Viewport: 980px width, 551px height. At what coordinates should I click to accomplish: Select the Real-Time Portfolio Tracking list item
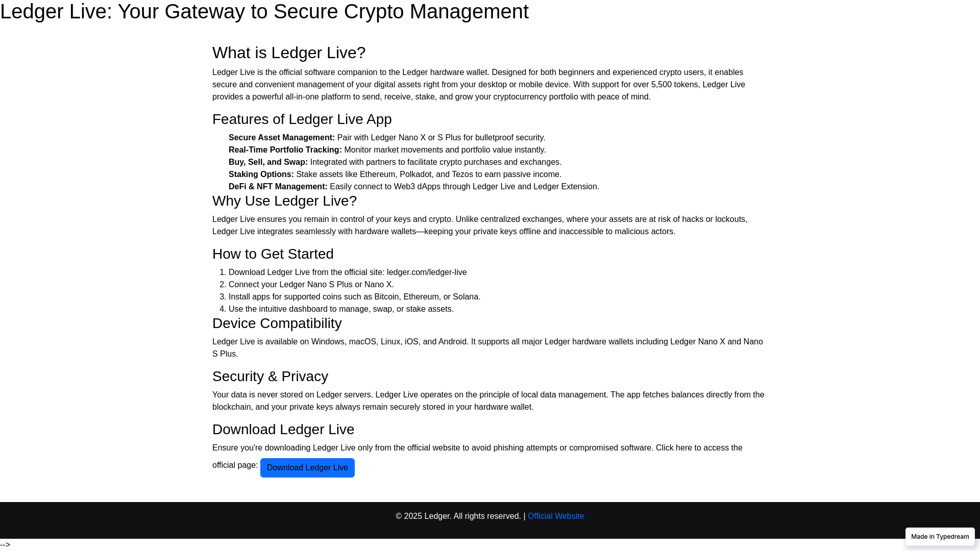coord(387,150)
